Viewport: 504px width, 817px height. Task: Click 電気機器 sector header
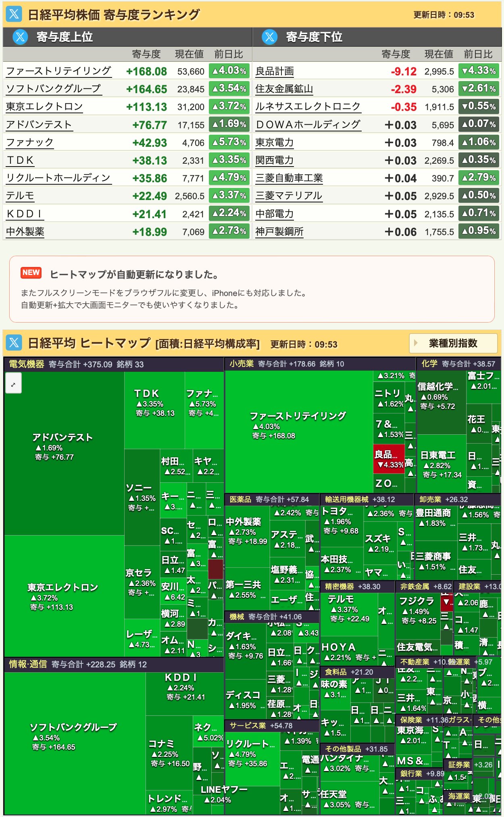[114, 364]
